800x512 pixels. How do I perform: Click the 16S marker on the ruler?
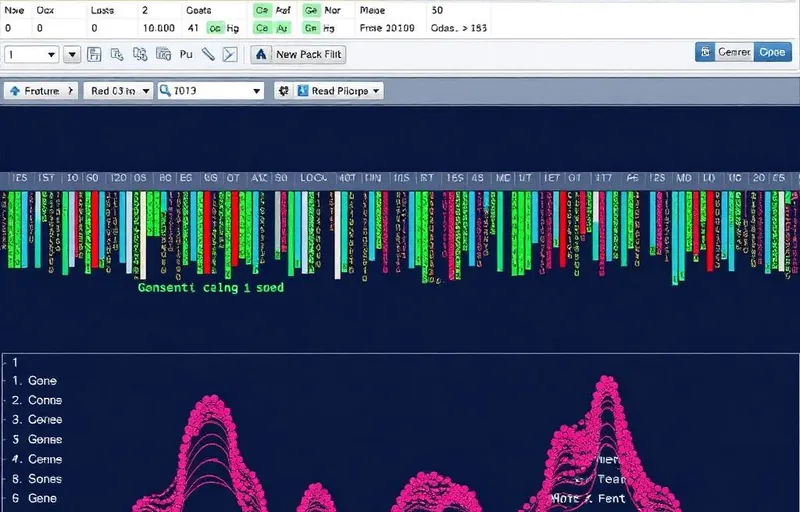pyautogui.click(x=455, y=177)
